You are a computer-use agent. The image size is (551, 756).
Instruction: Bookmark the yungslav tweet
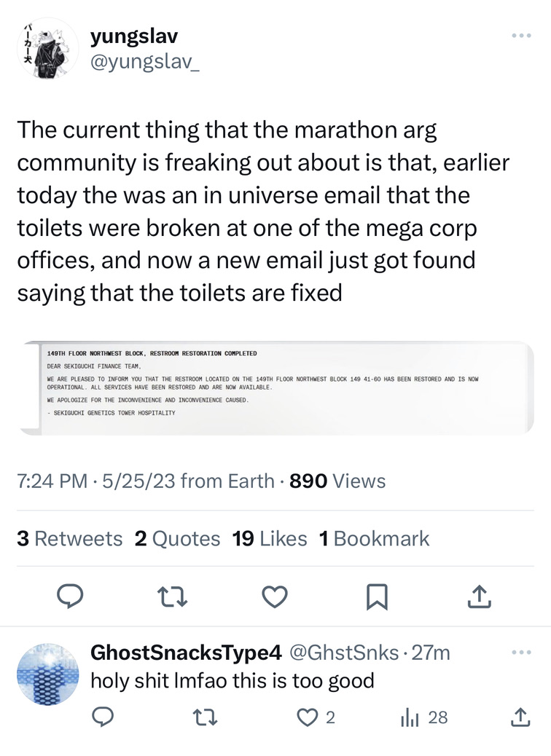(376, 597)
